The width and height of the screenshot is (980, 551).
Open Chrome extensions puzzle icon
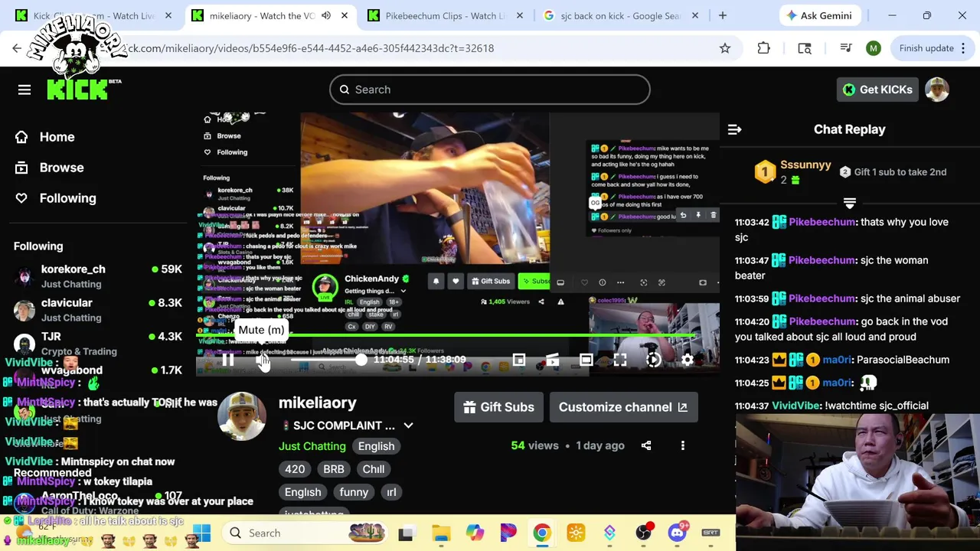(763, 48)
